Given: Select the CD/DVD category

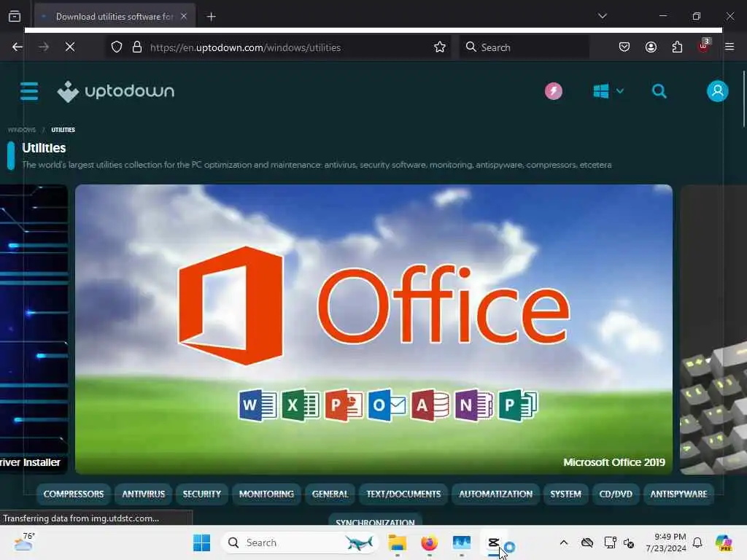Looking at the screenshot, I should [616, 494].
